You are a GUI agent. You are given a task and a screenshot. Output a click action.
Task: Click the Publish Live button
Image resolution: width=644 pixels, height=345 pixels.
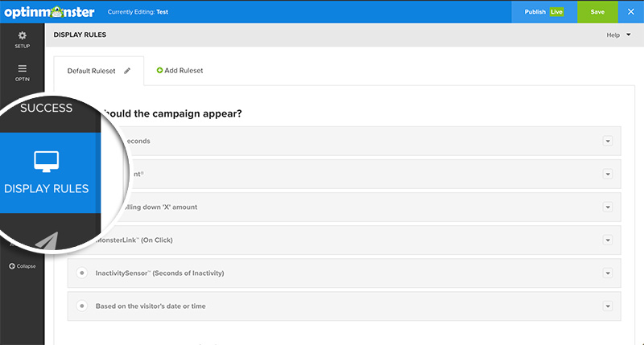[544, 12]
